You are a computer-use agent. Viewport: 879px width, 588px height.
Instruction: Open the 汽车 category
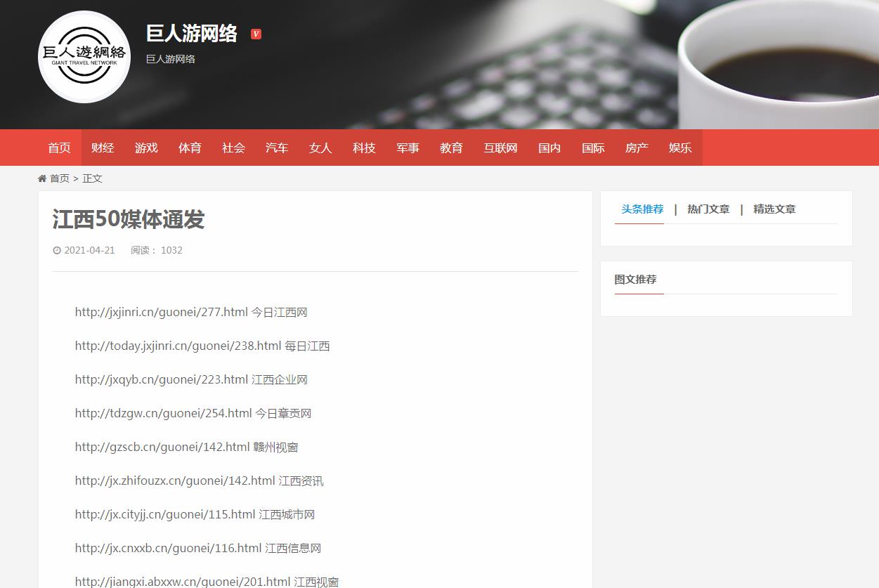pos(277,148)
